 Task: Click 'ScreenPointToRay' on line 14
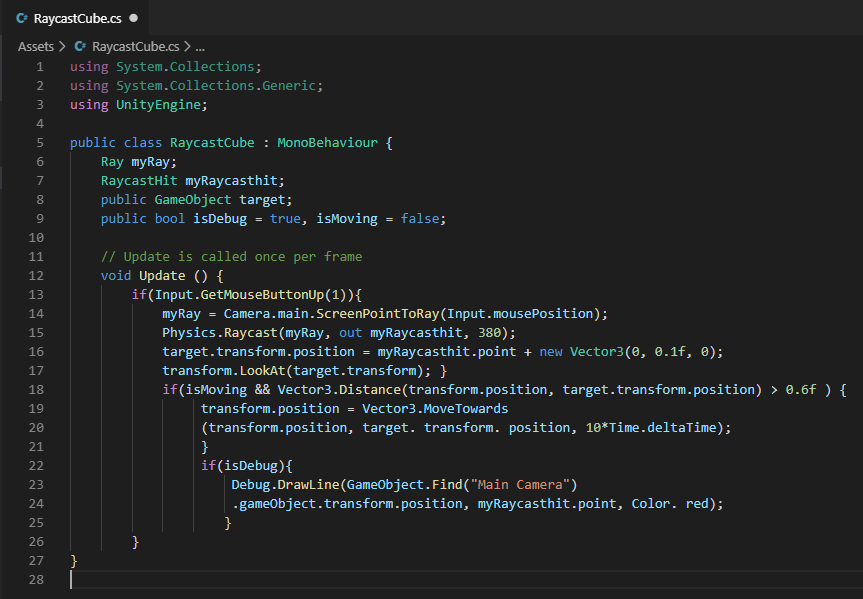378,313
